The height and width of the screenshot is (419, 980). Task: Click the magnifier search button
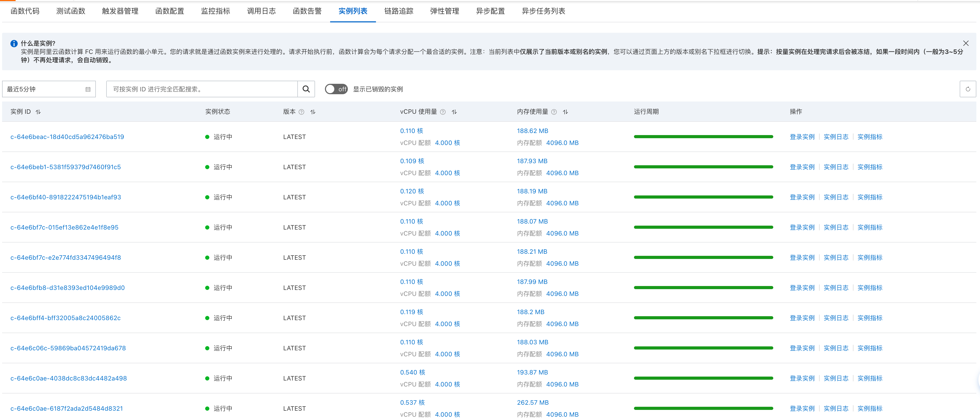(x=306, y=89)
